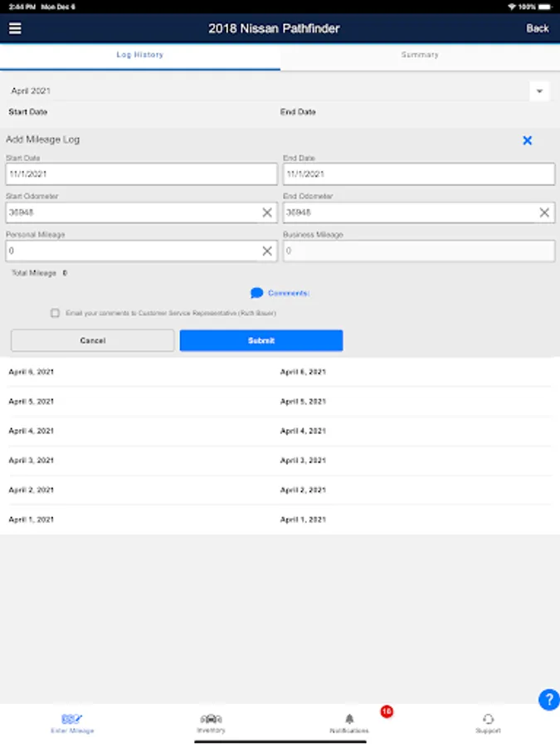
Task: Open Support in bottom bar
Action: point(488,723)
